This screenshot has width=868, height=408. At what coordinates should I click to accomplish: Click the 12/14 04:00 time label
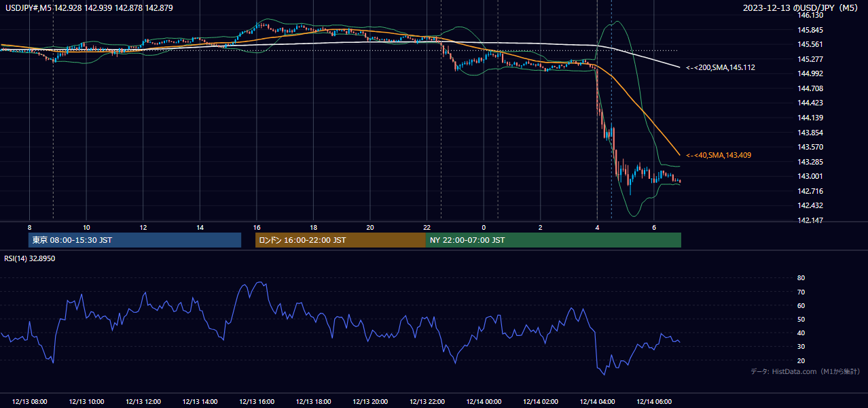point(597,402)
